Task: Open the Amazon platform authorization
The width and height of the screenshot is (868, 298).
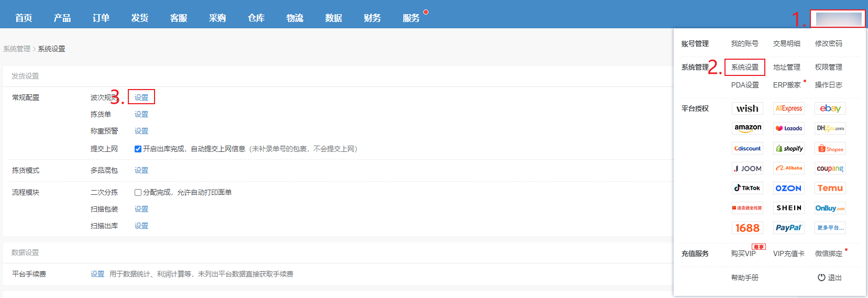Action: 747,128
